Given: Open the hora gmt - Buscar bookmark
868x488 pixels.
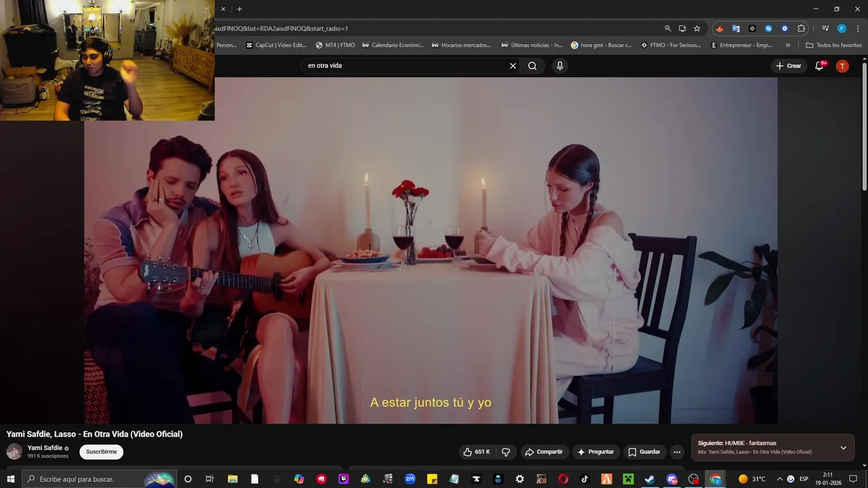Looking at the screenshot, I should (601, 45).
